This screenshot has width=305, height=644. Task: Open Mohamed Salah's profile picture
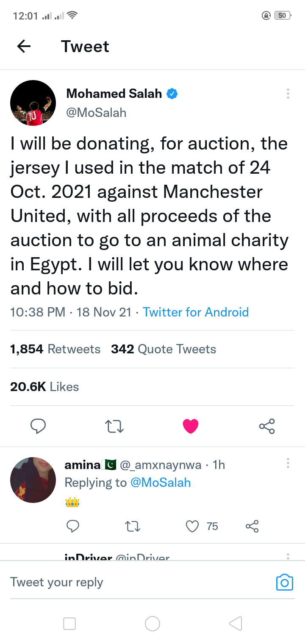[x=33, y=103]
